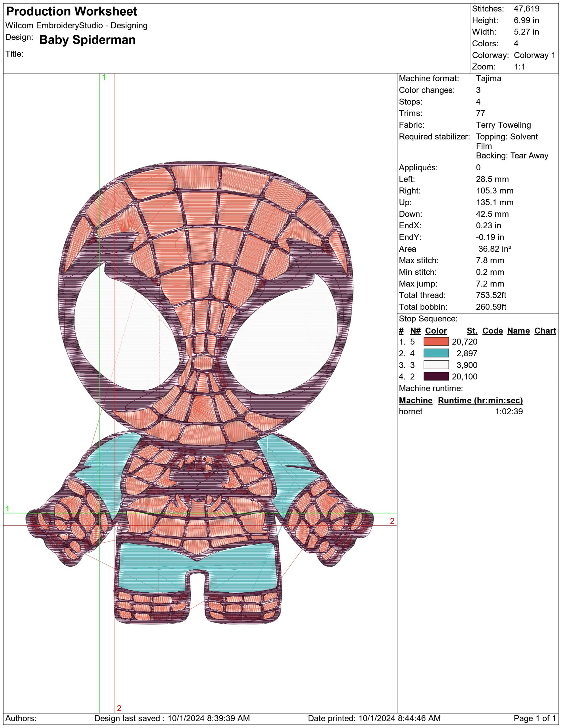Click the stitch count 20,100
The width and height of the screenshot is (562, 728).
[x=464, y=377]
